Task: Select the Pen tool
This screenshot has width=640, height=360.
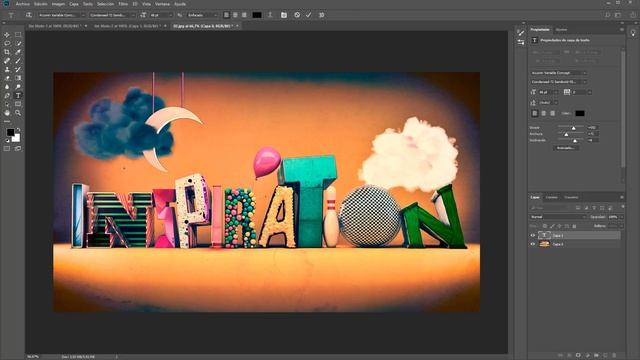Action: [7, 96]
